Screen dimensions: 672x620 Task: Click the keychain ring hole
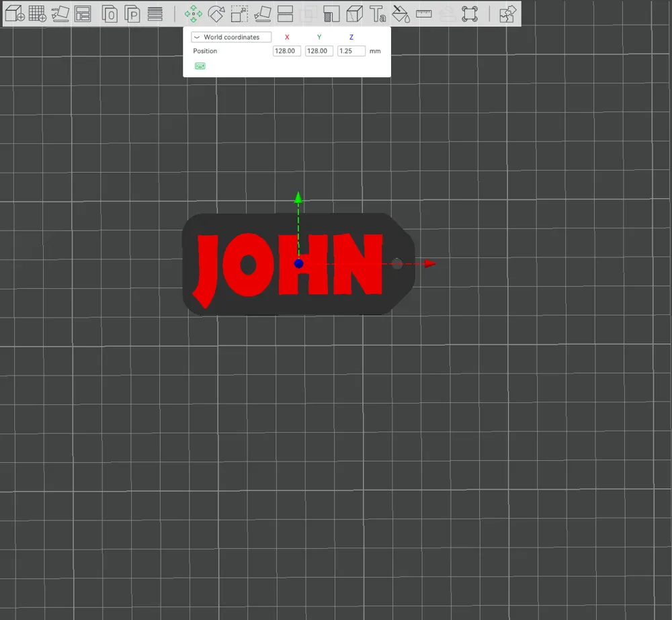pos(397,263)
